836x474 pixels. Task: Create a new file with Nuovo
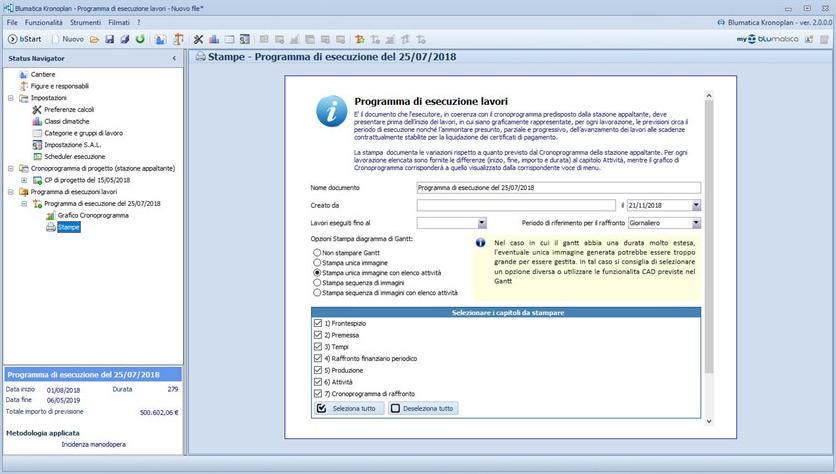(x=68, y=39)
